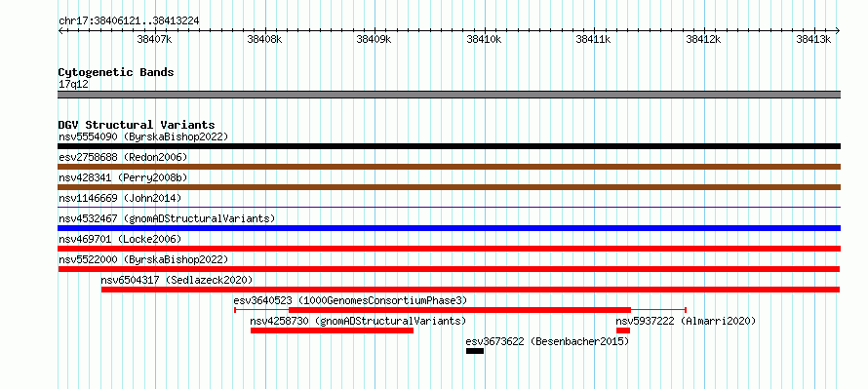Screen dimensions: 868x389
Task: Open the esv3673622 (Besenbacher2015) label
Action: [x=548, y=341]
